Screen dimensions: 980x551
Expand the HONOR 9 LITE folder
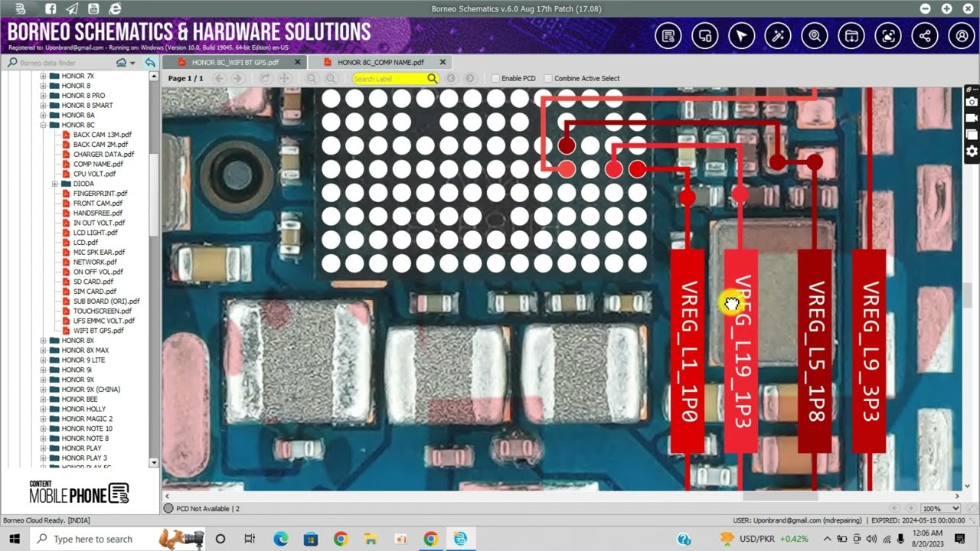[x=44, y=360]
